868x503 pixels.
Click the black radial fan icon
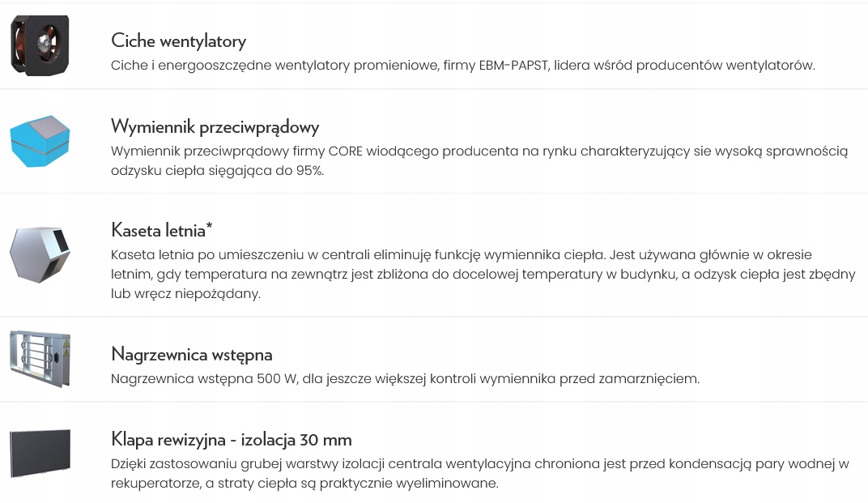[x=40, y=45]
